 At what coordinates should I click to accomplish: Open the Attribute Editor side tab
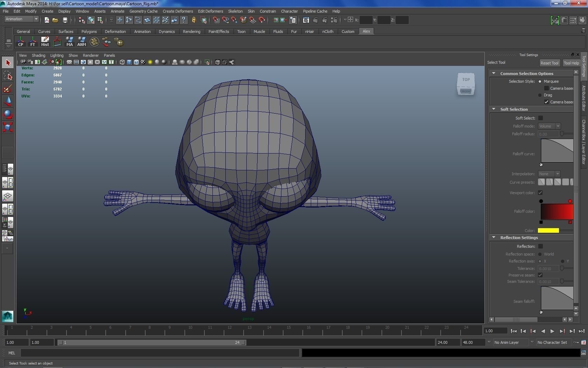[x=583, y=98]
